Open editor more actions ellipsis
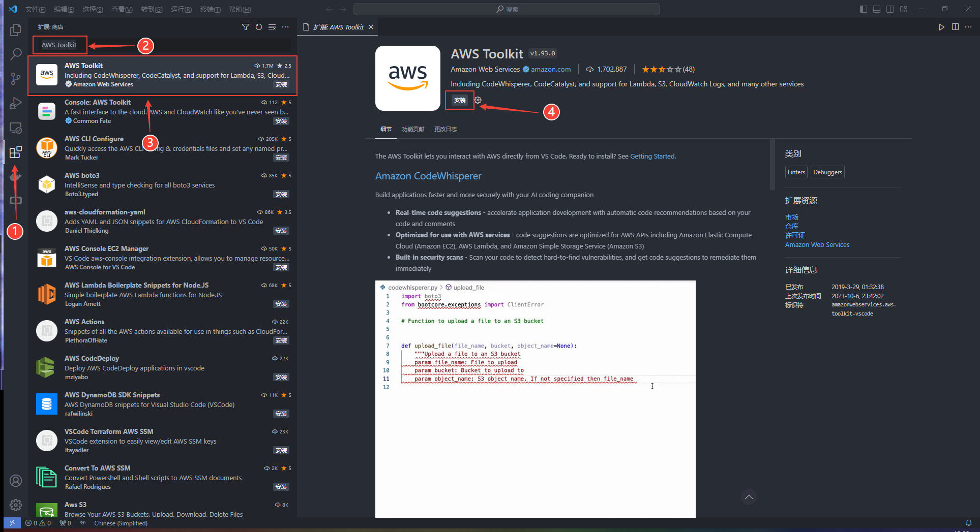 tap(968, 27)
